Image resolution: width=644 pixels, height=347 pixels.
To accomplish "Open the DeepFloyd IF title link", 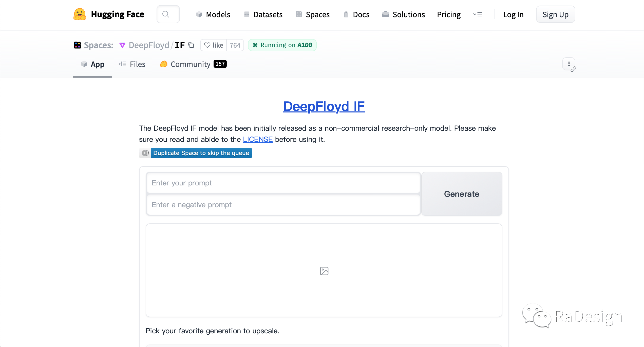I will 324,106.
